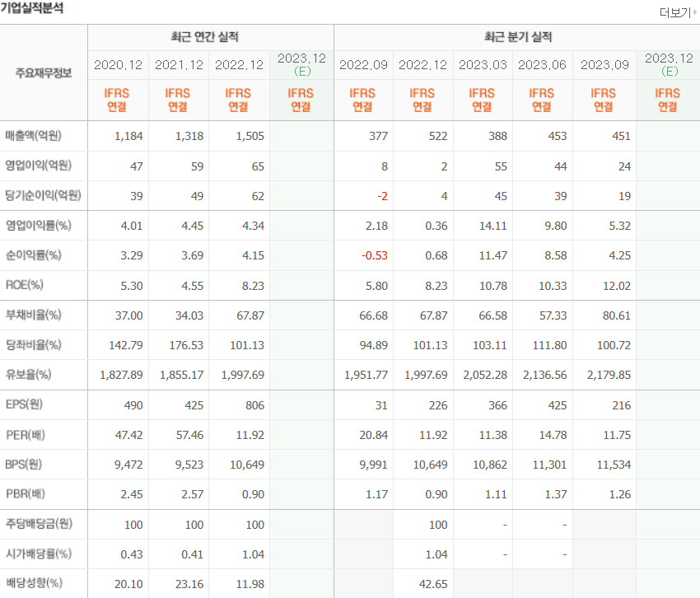Click the 806 EPS value
The width and height of the screenshot is (700, 598).
click(x=255, y=405)
